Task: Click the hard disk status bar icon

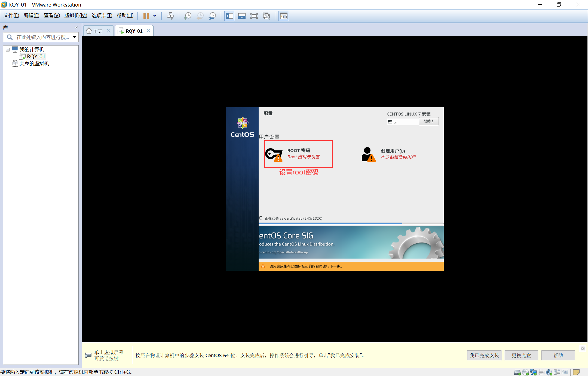Action: 517,372
